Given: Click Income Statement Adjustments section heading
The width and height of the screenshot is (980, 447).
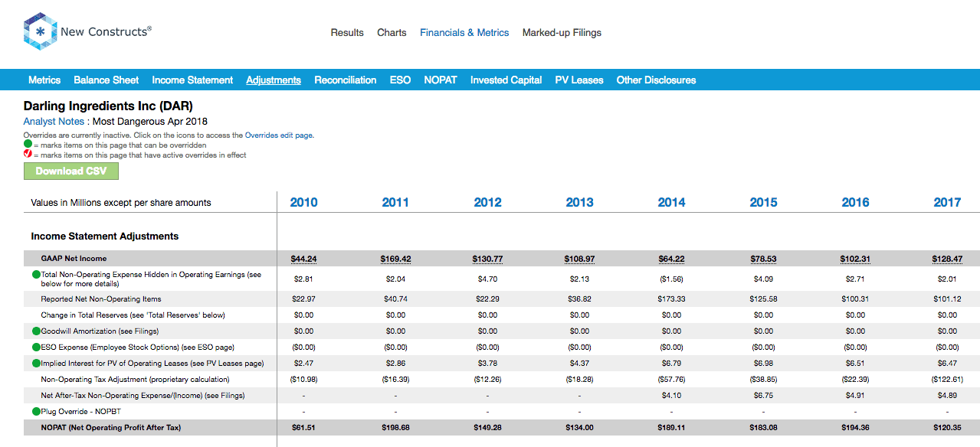Looking at the screenshot, I should 105,236.
